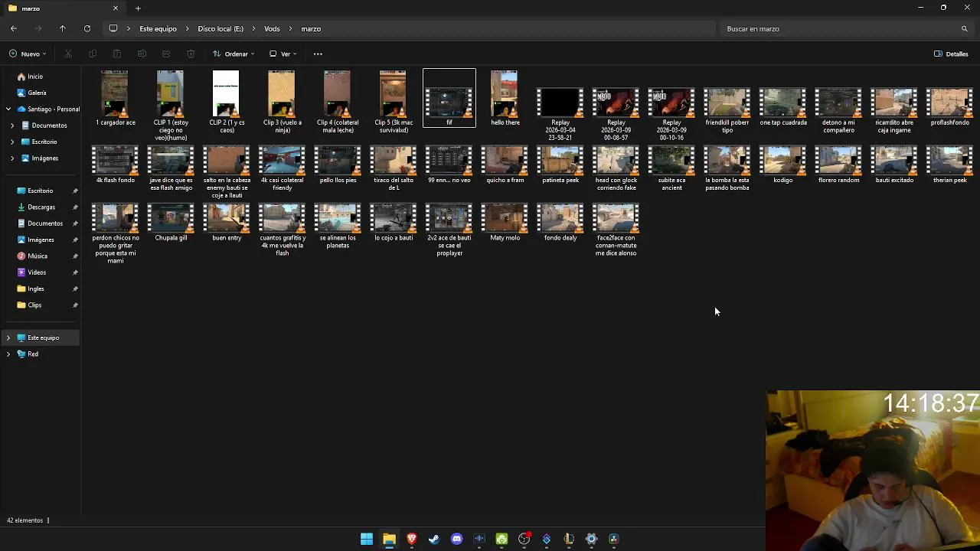Toggle the Detalles pane button
980x551 pixels.
click(952, 54)
